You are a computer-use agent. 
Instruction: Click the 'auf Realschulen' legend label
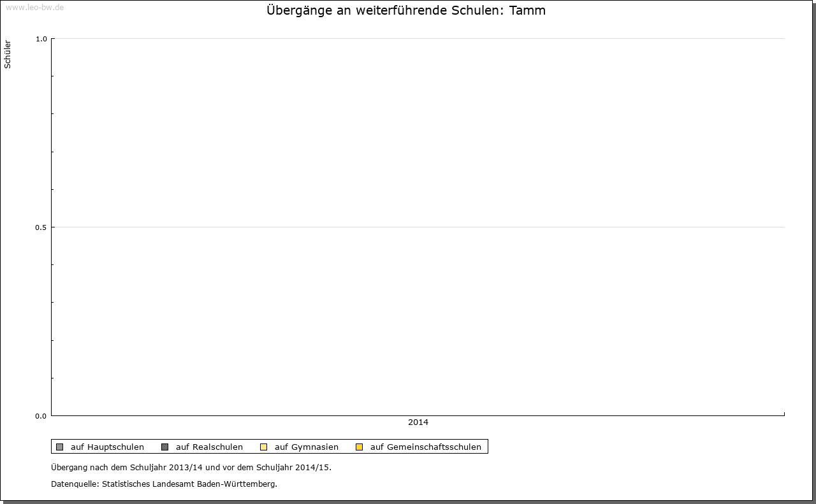(209, 447)
